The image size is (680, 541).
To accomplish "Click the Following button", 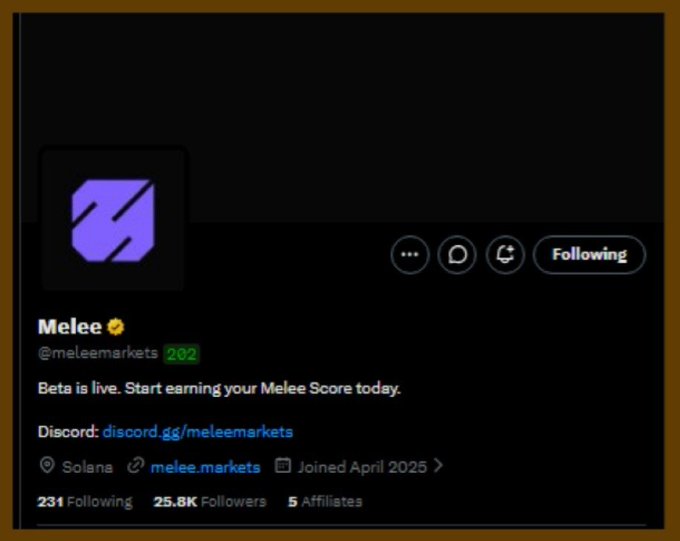I will click(x=589, y=255).
